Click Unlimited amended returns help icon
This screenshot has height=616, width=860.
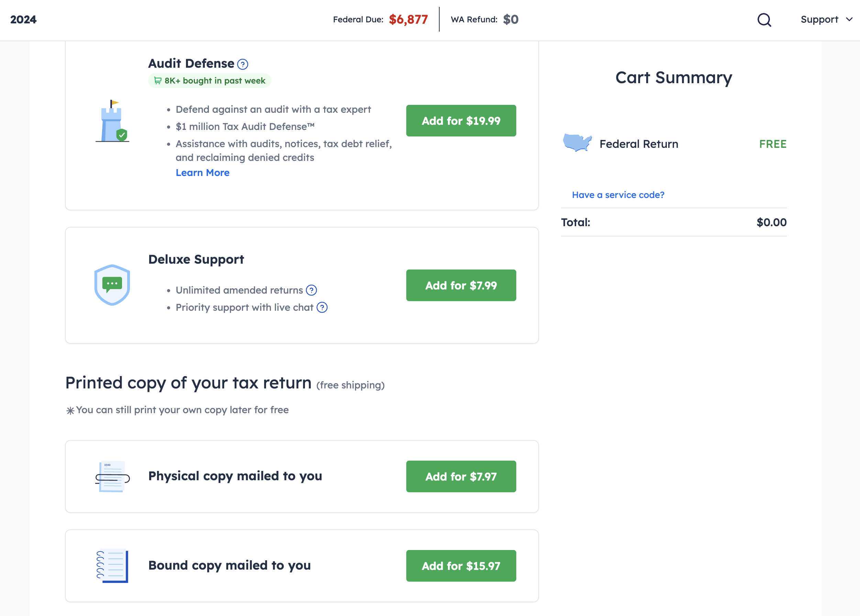tap(311, 290)
